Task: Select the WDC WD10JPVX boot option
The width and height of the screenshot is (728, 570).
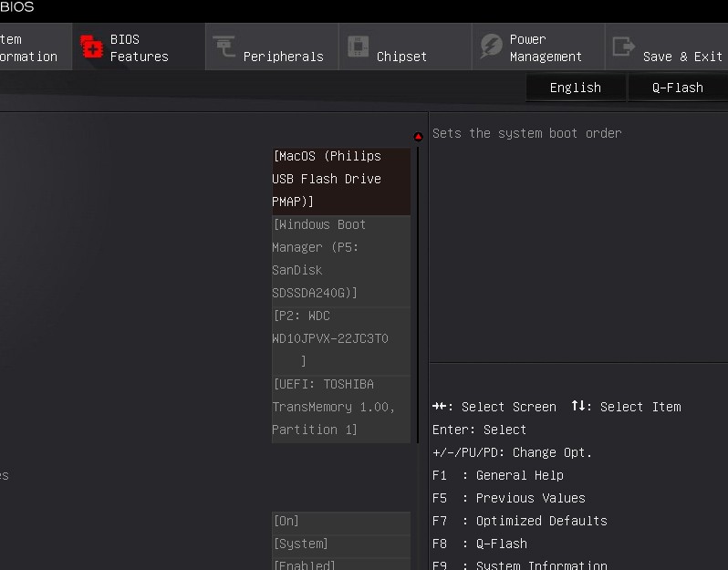Action: (x=340, y=338)
